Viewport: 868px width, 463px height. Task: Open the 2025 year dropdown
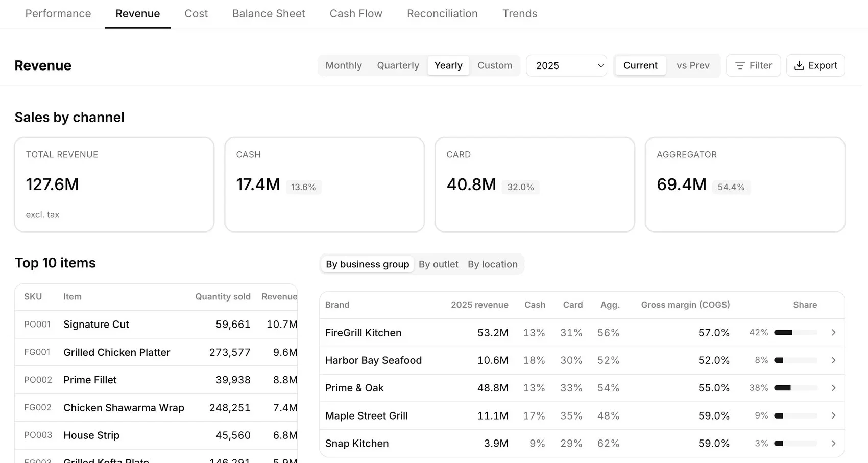tap(567, 65)
